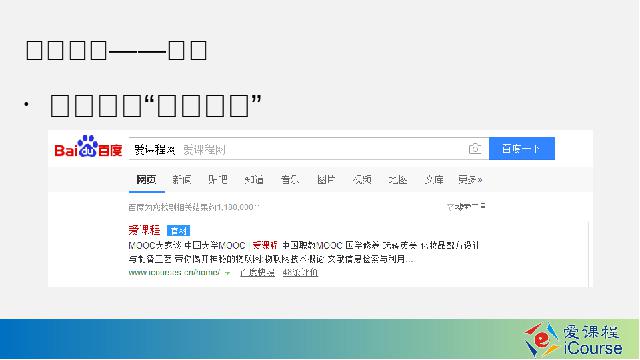Open the 地图 tab
The image size is (640, 360).
(398, 180)
